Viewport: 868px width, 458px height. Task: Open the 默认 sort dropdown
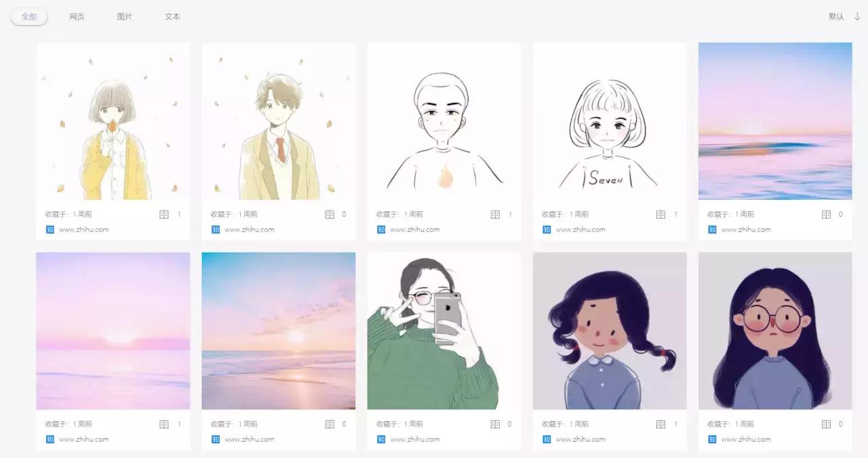pyautogui.click(x=836, y=16)
